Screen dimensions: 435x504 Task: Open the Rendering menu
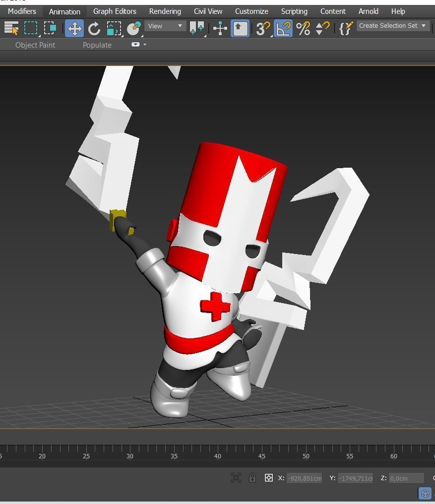tap(165, 11)
